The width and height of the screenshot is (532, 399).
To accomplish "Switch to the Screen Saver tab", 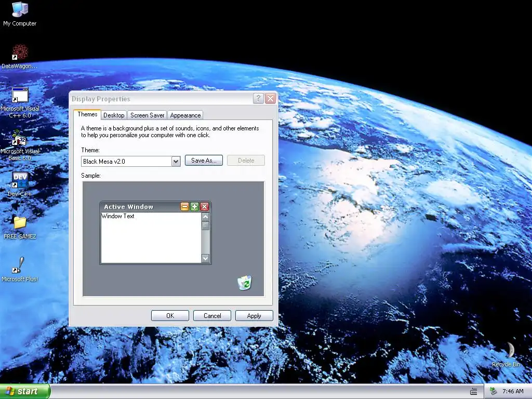I will [x=147, y=115].
